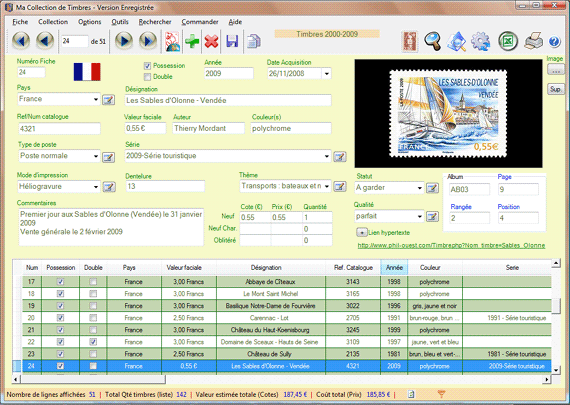Open Date Acquisition date picker arrow
Image resolution: width=570 pixels, height=405 pixels.
click(x=326, y=74)
